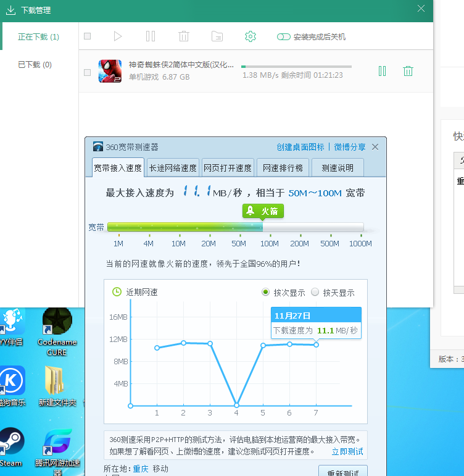Pause the Spider-Man 2 download
Viewport: 464px width, 476px height.
[382, 71]
